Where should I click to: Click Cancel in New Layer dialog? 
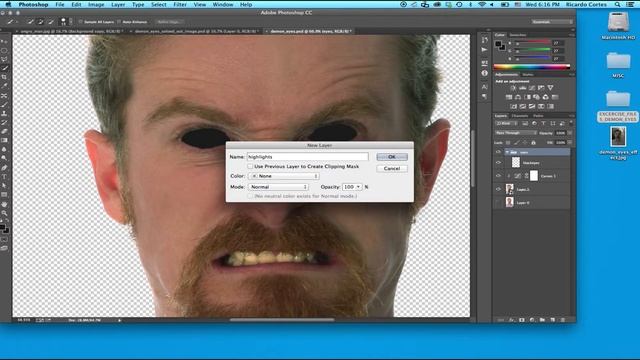(x=392, y=168)
